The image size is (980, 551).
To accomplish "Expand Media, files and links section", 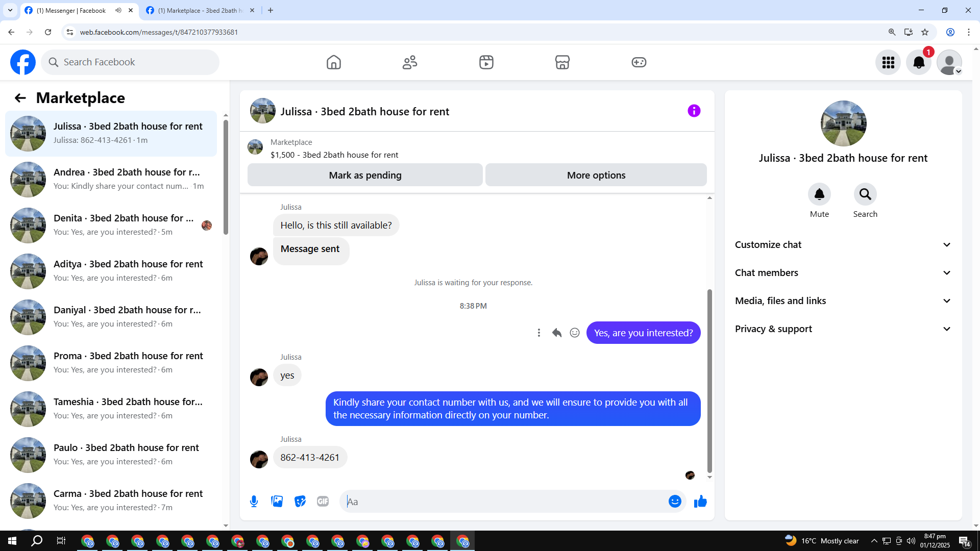I will pyautogui.click(x=843, y=301).
